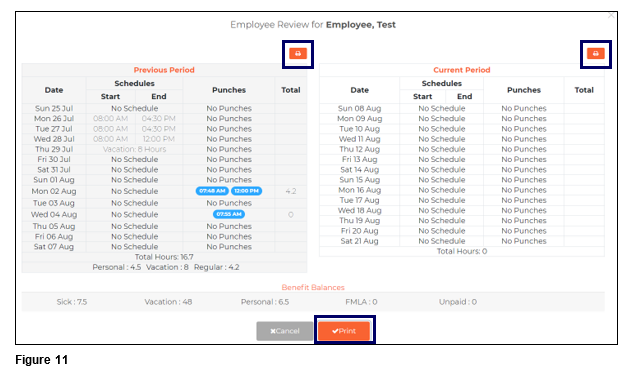Click 'Employee, Test' name in title
Screen dimensions: 637x382
361,25
